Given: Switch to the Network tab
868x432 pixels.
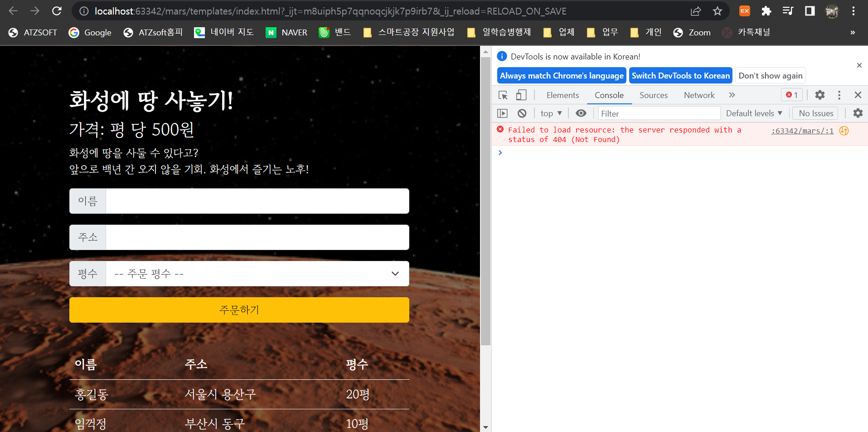Looking at the screenshot, I should (x=699, y=95).
